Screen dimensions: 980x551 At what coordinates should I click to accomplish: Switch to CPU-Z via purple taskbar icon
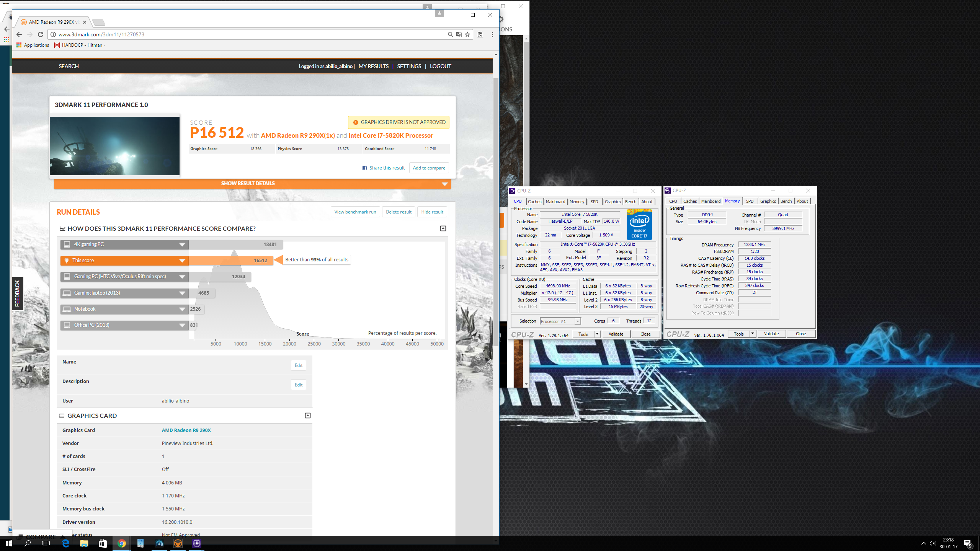(197, 543)
